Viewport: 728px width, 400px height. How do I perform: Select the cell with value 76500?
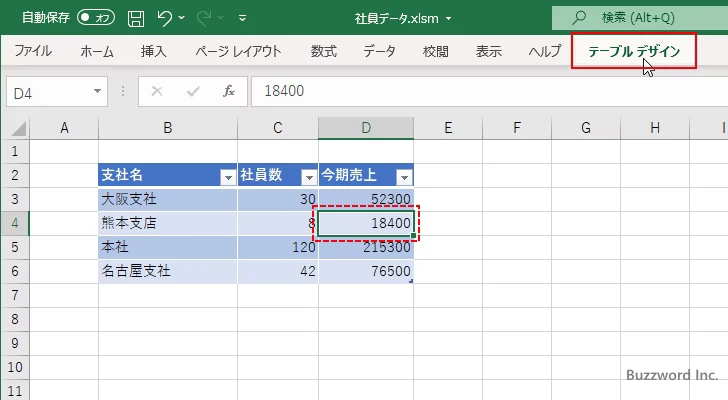point(366,271)
